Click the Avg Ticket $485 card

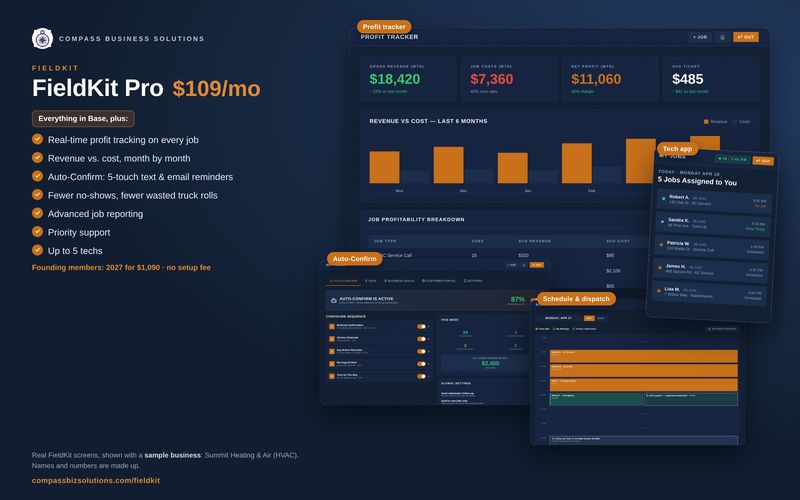(x=711, y=80)
